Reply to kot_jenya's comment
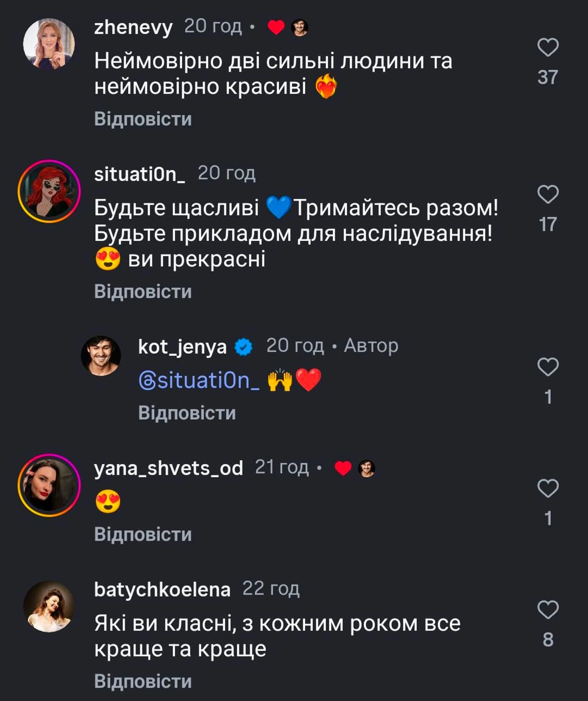Viewport: 588px width, 701px height. [187, 413]
